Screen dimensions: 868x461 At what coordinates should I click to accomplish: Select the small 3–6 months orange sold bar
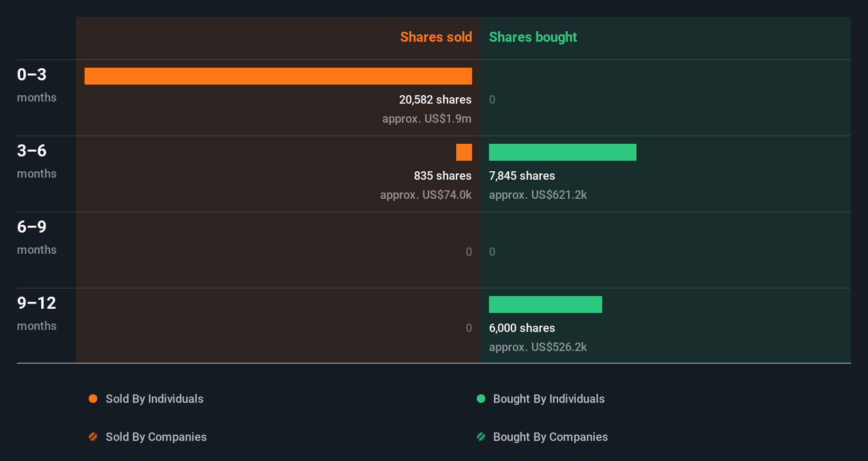(464, 152)
